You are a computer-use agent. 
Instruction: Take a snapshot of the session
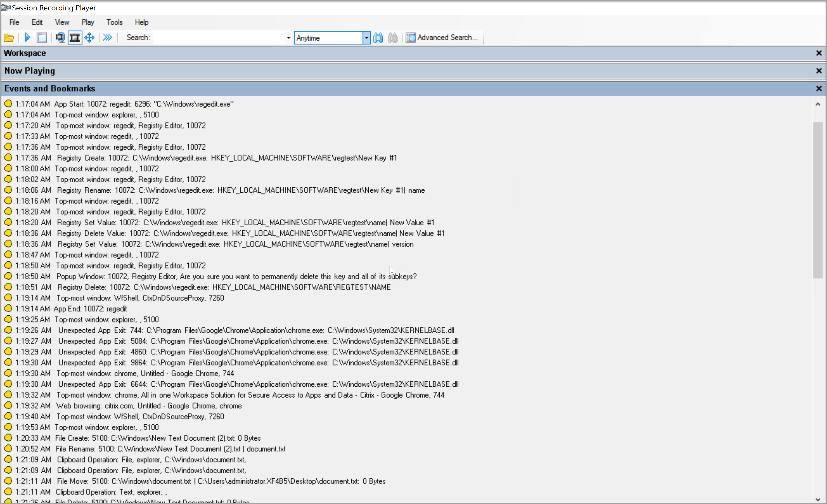point(42,38)
